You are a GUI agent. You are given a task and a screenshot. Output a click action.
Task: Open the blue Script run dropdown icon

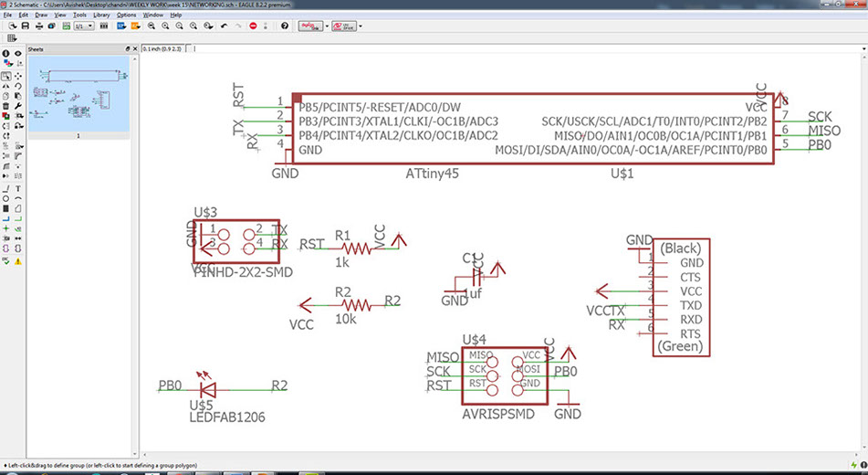[x=121, y=26]
